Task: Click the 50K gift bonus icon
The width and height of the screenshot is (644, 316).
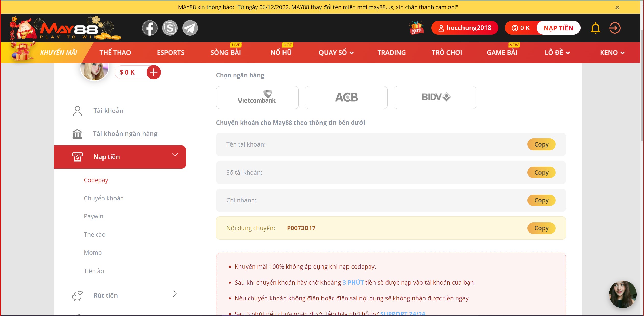Action: (x=416, y=28)
